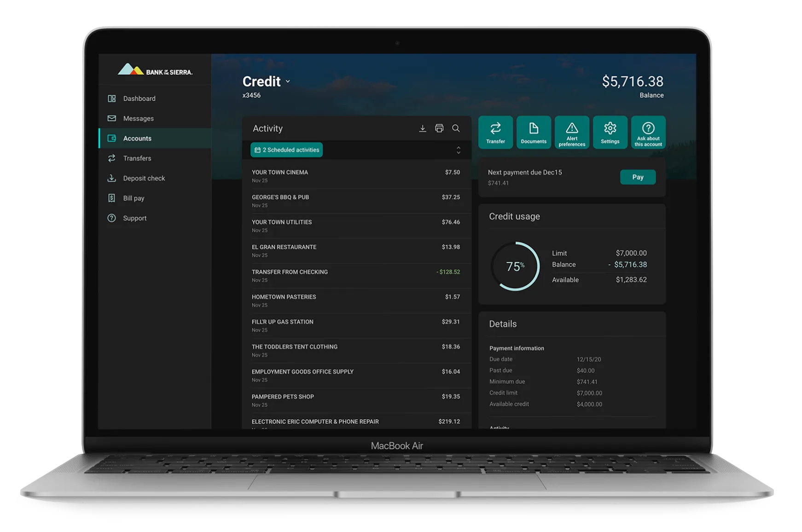Viewport: 802px width, 532px height.
Task: Open the activity search icon
Action: click(456, 128)
